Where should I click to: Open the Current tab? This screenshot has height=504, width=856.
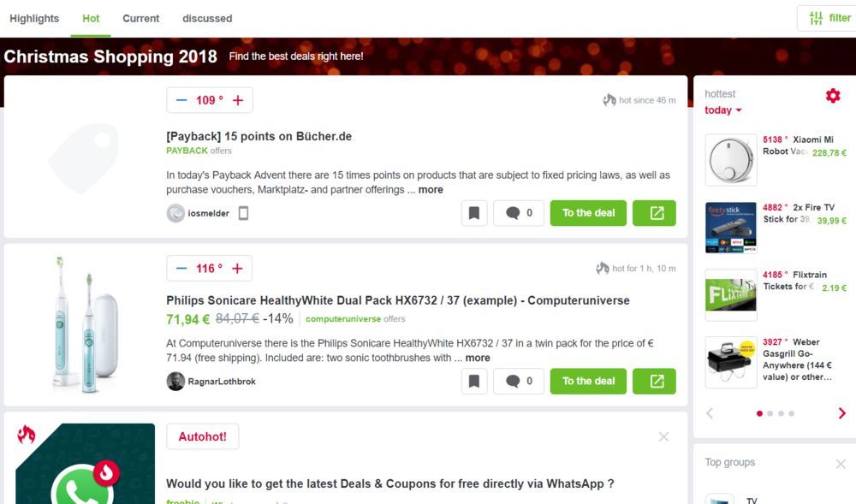pos(141,19)
